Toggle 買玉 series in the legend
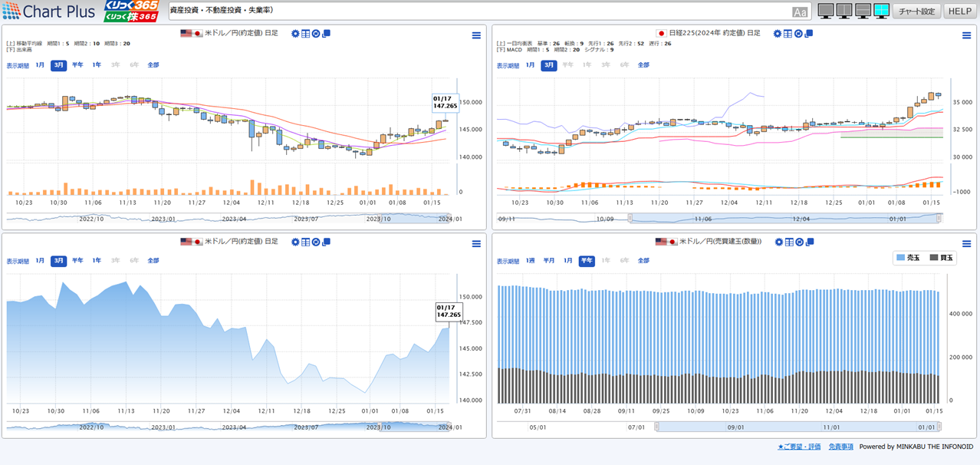Image resolution: width=980 pixels, height=465 pixels. [x=942, y=258]
